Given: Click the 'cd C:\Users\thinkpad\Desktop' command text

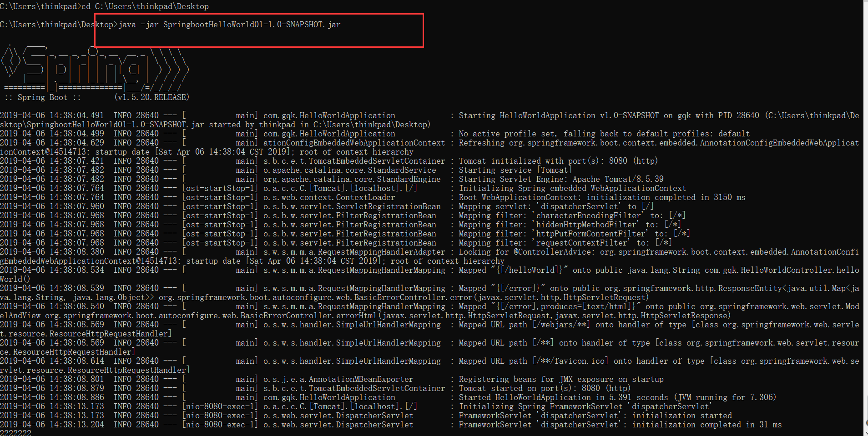Looking at the screenshot, I should (x=145, y=6).
